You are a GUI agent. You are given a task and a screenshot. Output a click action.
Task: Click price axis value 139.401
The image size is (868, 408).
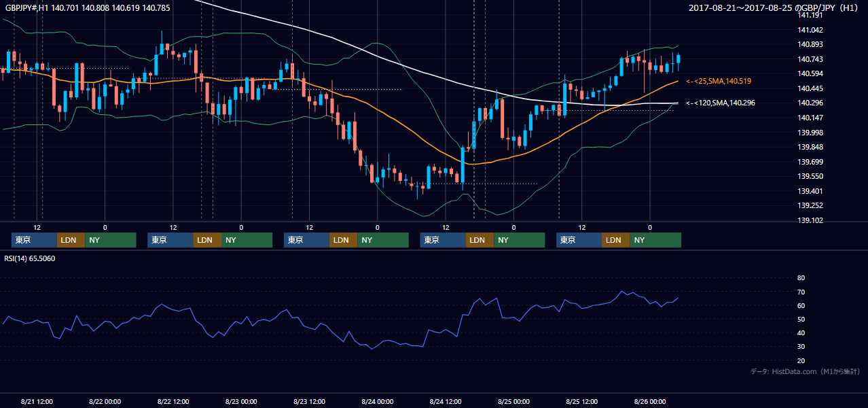(x=810, y=191)
